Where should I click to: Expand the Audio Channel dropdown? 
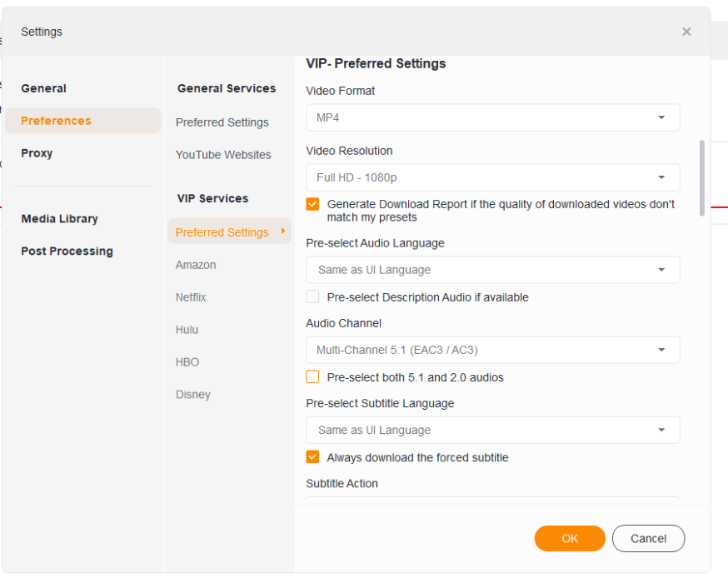click(492, 350)
